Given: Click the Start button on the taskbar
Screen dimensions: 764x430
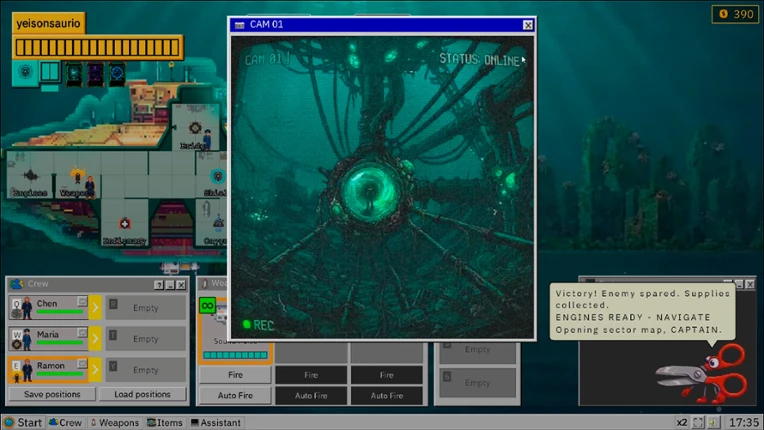Looking at the screenshot, I should (23, 422).
